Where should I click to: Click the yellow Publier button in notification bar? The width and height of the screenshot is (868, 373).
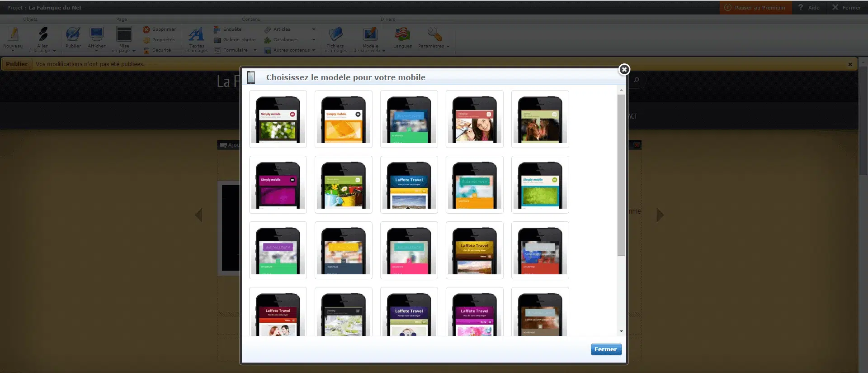[x=17, y=64]
